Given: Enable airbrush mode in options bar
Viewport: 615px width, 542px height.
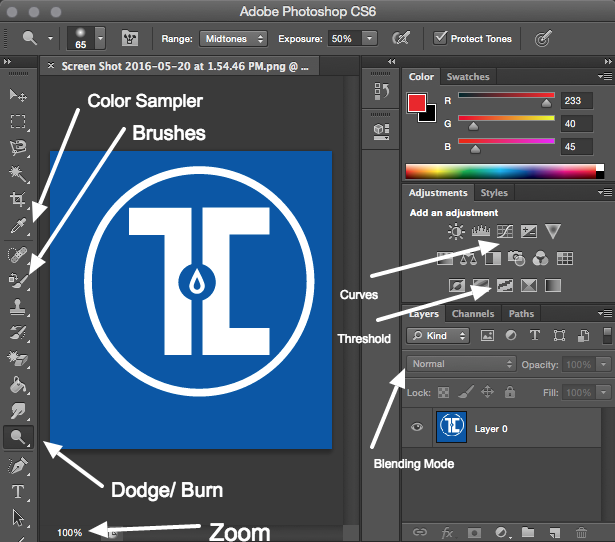Looking at the screenshot, I should point(401,38).
